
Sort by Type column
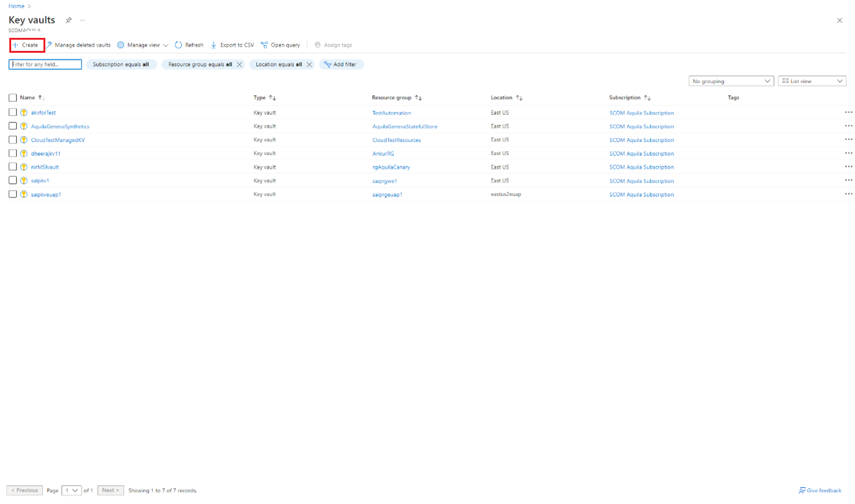pos(265,98)
